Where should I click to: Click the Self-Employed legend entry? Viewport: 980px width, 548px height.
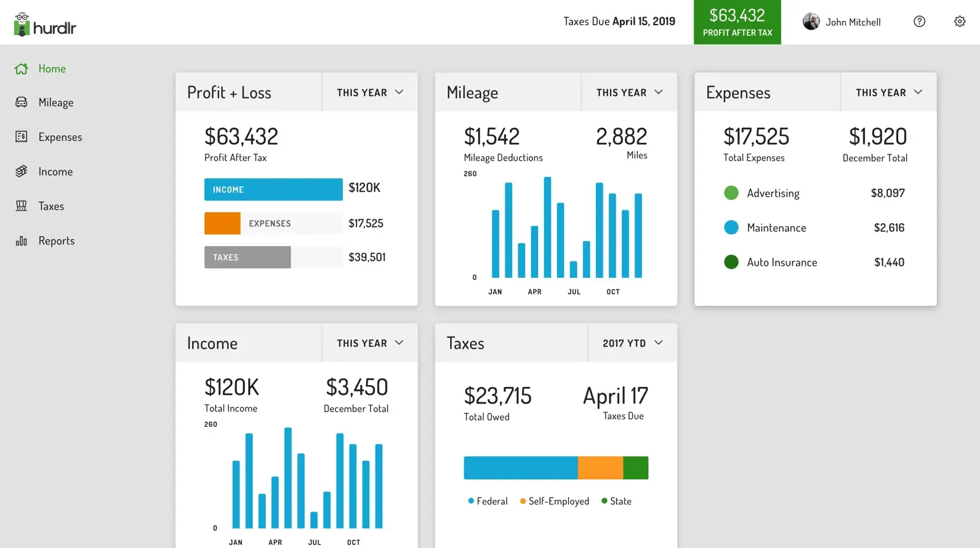pyautogui.click(x=554, y=501)
